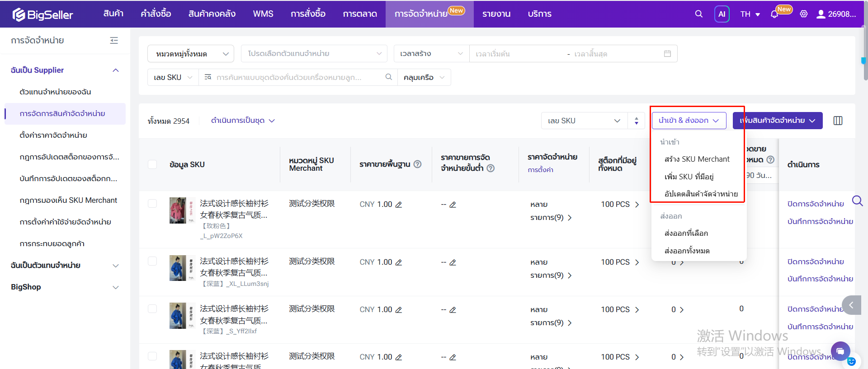Image resolution: width=868 pixels, height=369 pixels.
Task: Toggle the sort order arrows button
Action: click(636, 121)
